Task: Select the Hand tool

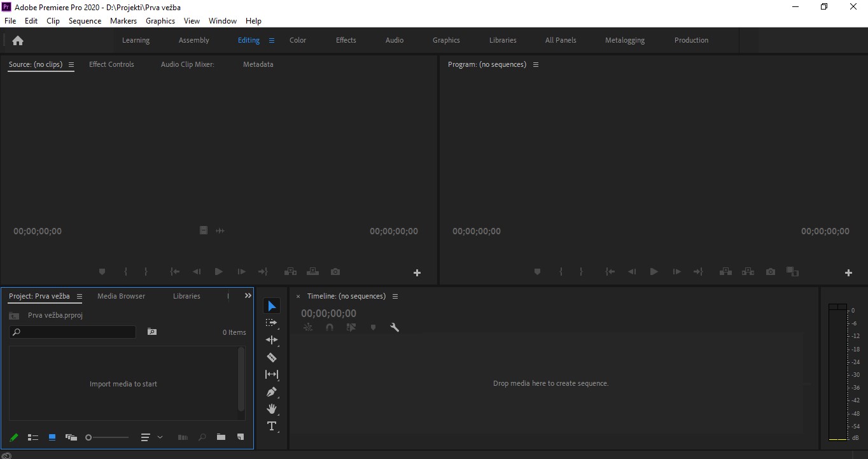Action: coord(272,409)
